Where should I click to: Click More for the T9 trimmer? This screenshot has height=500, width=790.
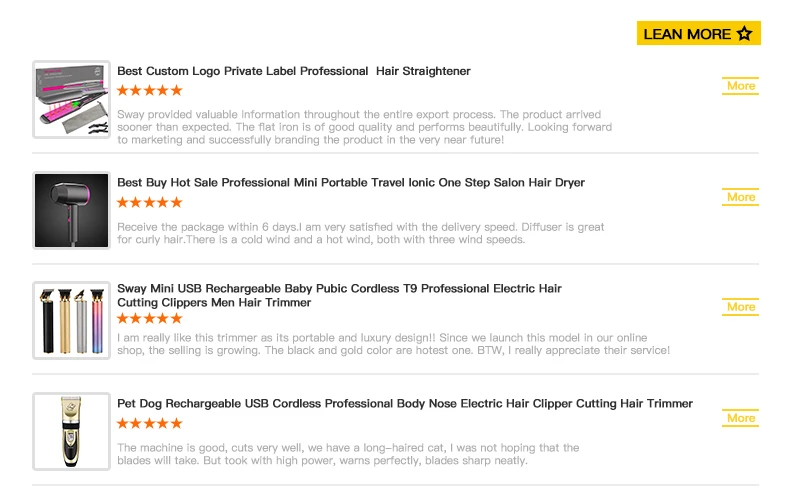click(x=741, y=307)
